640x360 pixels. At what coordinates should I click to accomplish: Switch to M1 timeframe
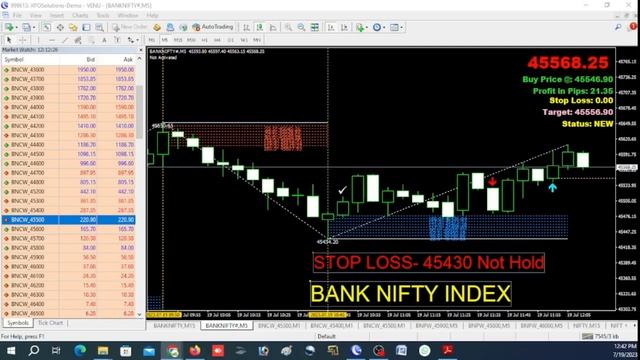tap(151, 40)
